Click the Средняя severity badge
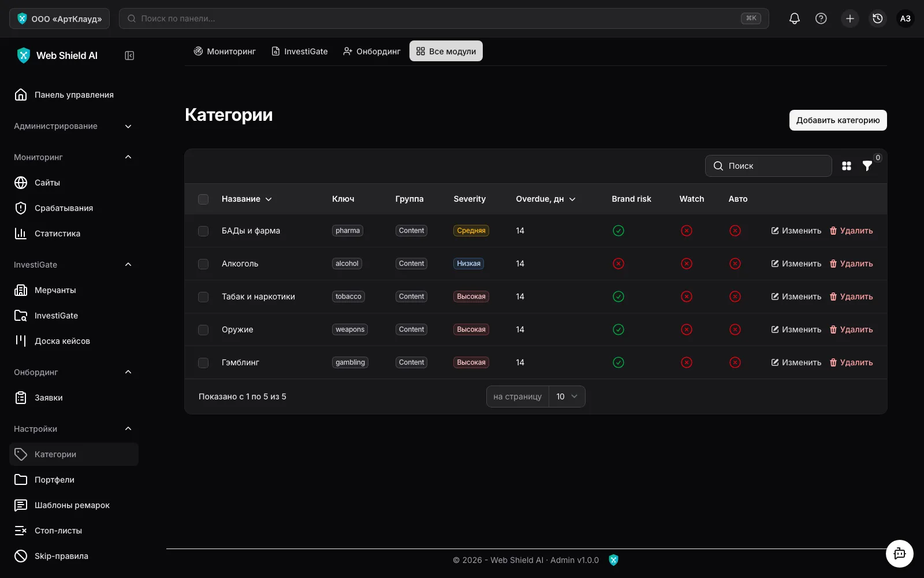 point(471,231)
